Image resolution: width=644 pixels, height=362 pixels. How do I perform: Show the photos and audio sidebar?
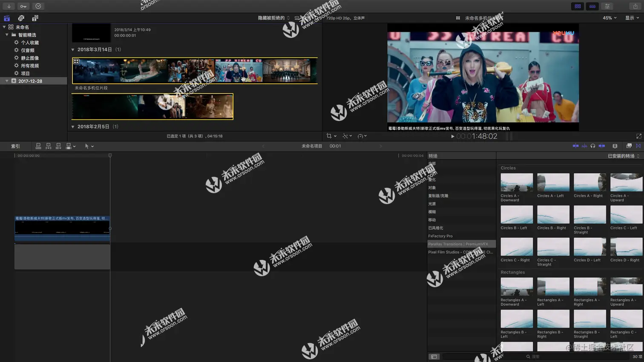tap(21, 18)
